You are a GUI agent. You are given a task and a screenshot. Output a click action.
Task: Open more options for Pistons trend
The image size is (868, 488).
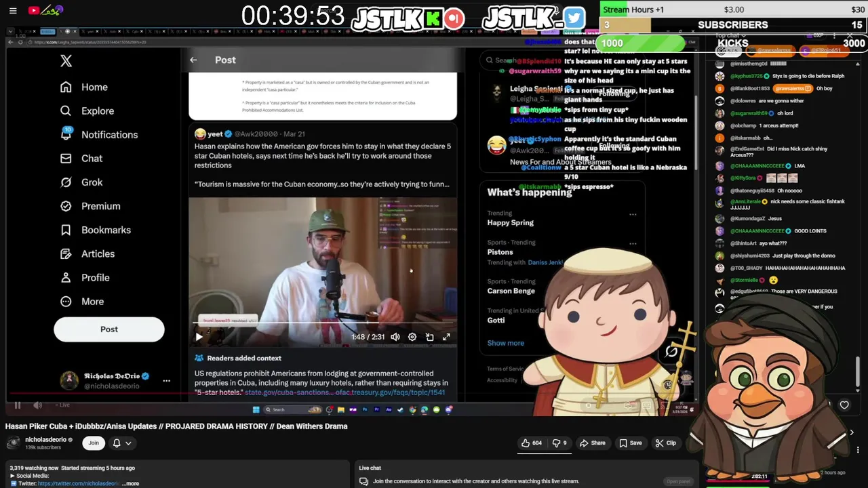633,243
